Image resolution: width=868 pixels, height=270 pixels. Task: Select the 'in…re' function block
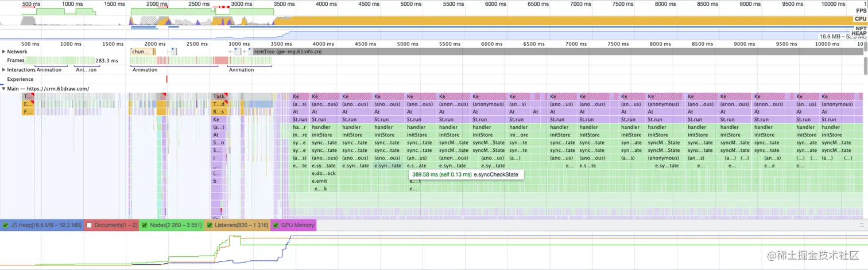tap(300, 135)
